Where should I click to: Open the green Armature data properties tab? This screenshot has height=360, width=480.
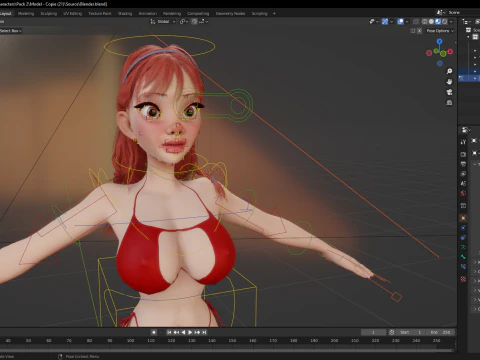tap(463, 247)
